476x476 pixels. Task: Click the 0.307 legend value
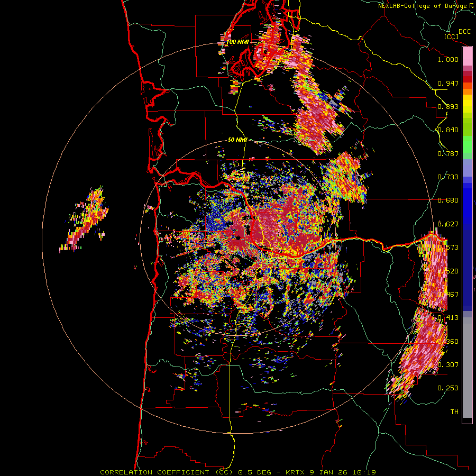tap(448, 364)
